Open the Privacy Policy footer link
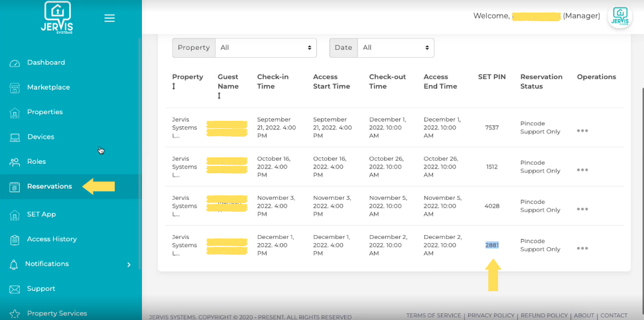This screenshot has height=320, width=644. coord(491,315)
